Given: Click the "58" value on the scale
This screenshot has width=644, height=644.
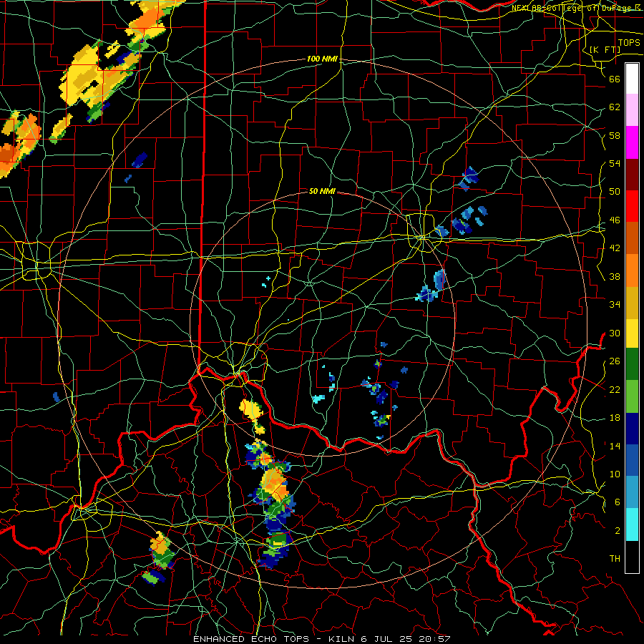Looking at the screenshot, I should coord(615,135).
